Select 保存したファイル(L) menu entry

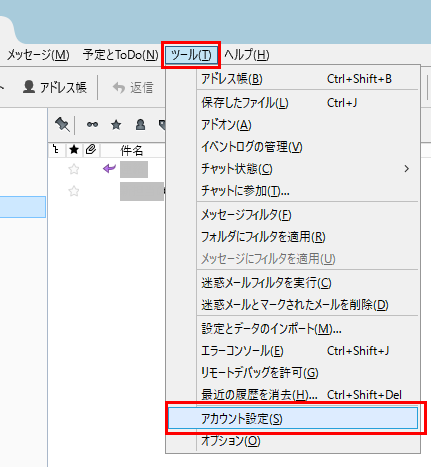(292, 103)
